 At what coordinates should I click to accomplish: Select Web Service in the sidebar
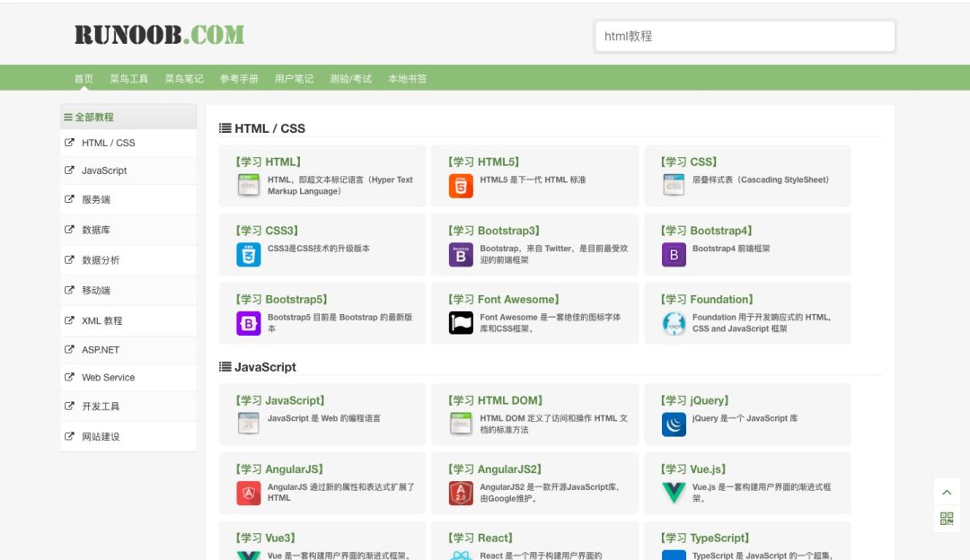[x=128, y=377]
